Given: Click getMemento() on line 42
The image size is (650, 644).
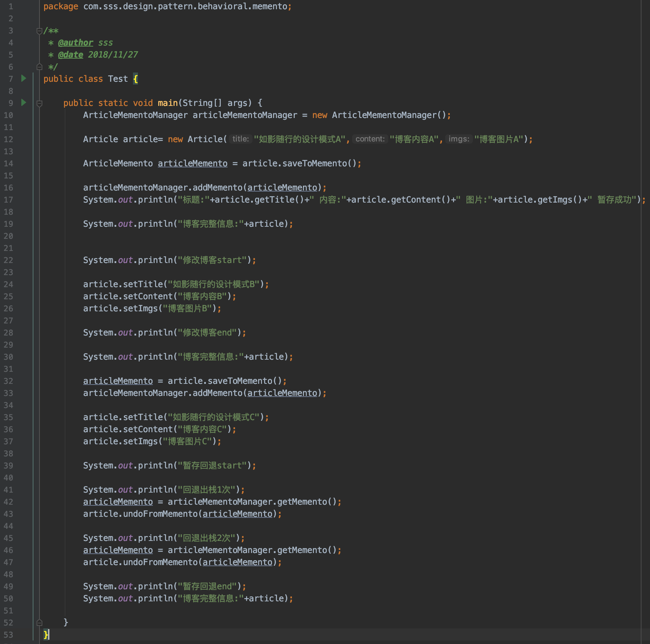Looking at the screenshot, I should click(x=307, y=502).
